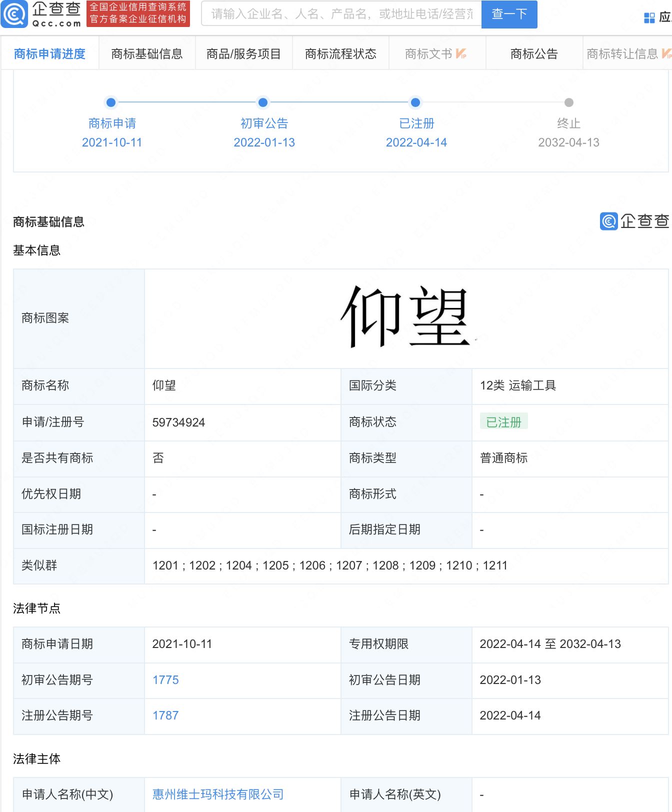Select the 普通商标 trademark type value

pos(503,458)
